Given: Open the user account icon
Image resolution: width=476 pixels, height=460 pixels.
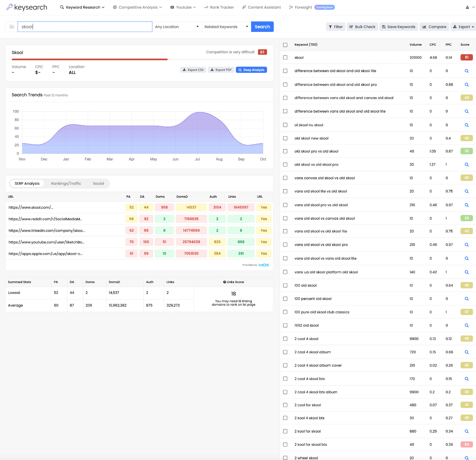Looking at the screenshot, I should [467, 8].
